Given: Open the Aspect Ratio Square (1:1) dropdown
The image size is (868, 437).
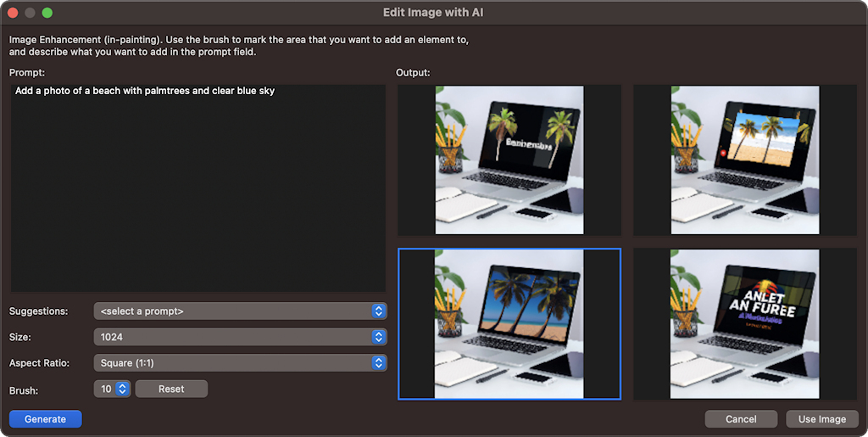Looking at the screenshot, I should [240, 363].
